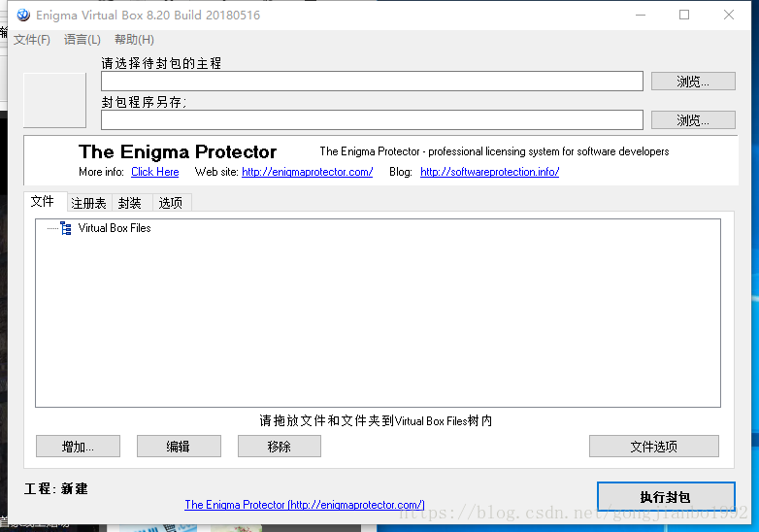Image resolution: width=759 pixels, height=532 pixels.
Task: Click the Virtual Box Files tree icon
Action: (66, 228)
